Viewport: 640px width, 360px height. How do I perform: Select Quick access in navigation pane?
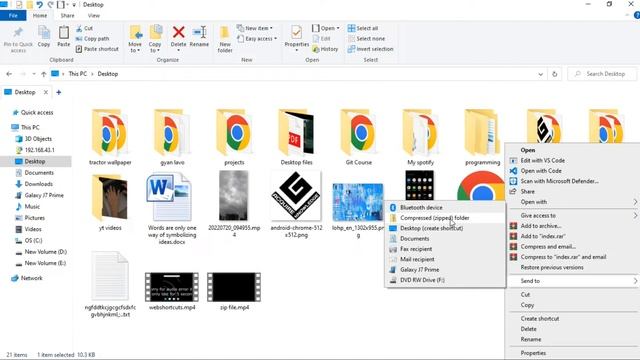[x=33, y=112]
